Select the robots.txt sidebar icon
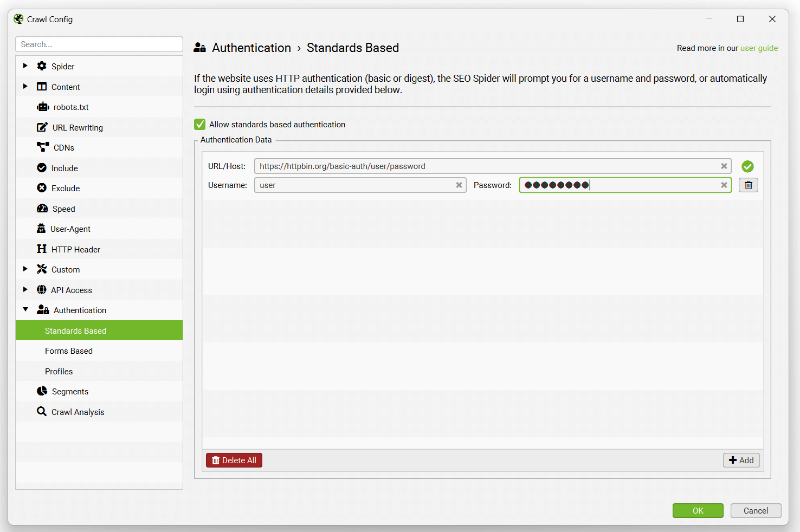800x532 pixels. (43, 107)
